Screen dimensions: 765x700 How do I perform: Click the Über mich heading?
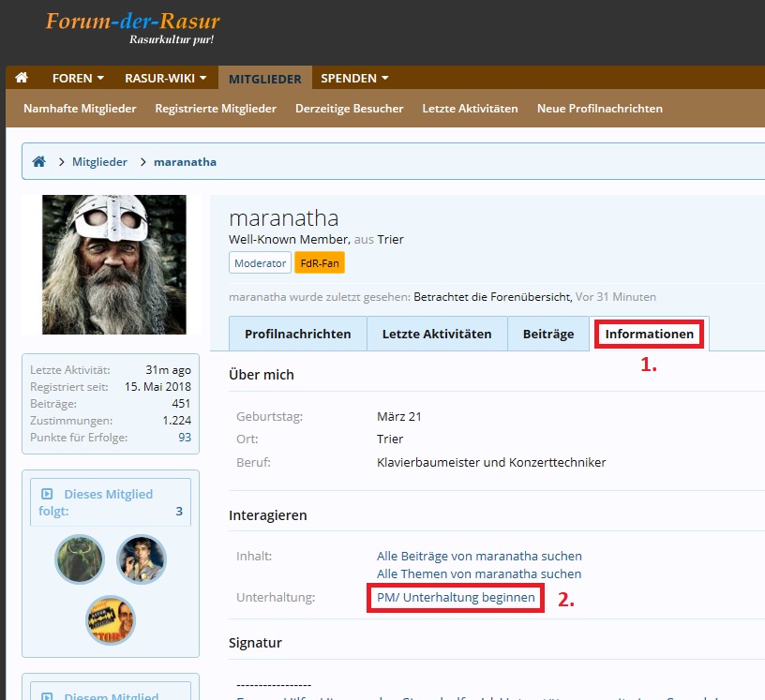[x=262, y=374]
